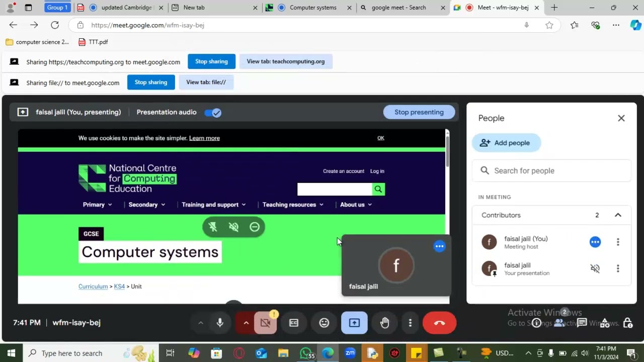
Task: Click Create an account link
Action: click(x=344, y=171)
